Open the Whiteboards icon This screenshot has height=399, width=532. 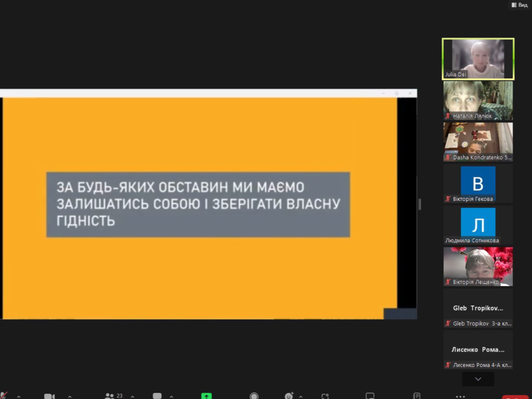pyautogui.click(x=370, y=396)
